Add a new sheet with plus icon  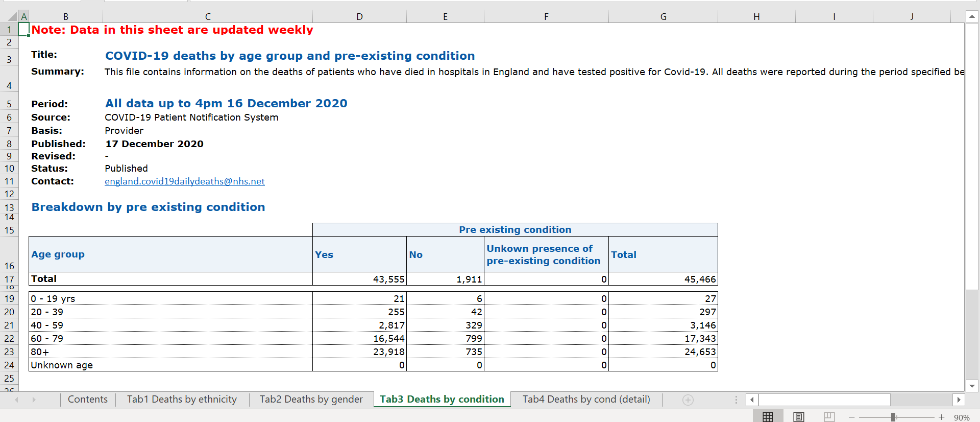click(688, 400)
